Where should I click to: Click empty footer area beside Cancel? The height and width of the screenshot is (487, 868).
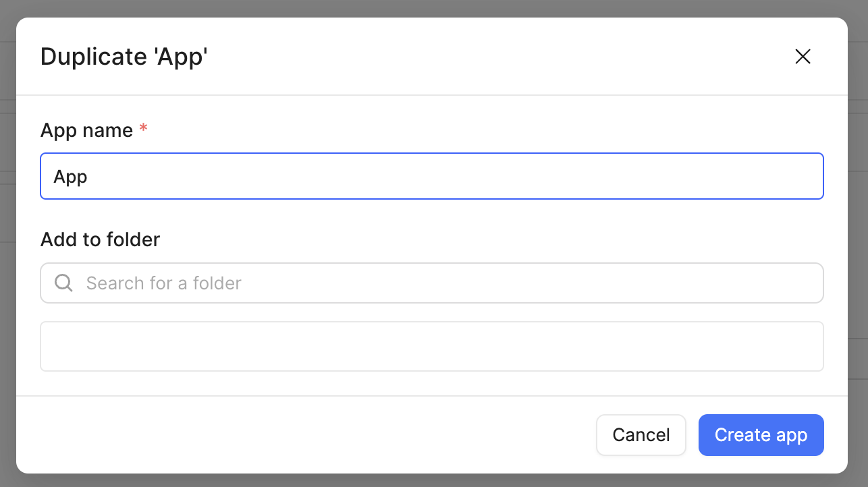click(310, 435)
